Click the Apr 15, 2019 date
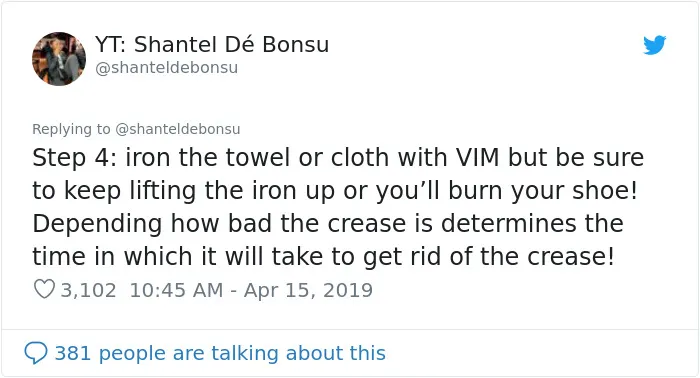 pyautogui.click(x=308, y=290)
